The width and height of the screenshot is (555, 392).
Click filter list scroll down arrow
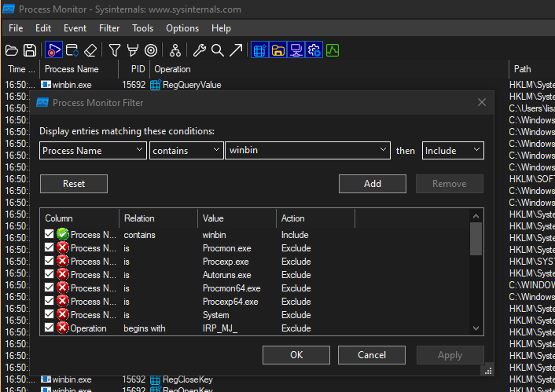coord(476,328)
